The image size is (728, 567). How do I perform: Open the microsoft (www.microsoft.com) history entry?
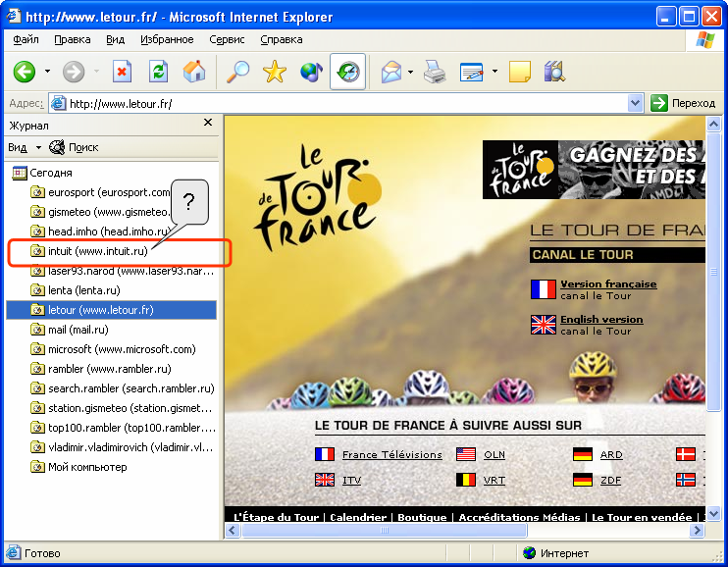click(x=113, y=349)
